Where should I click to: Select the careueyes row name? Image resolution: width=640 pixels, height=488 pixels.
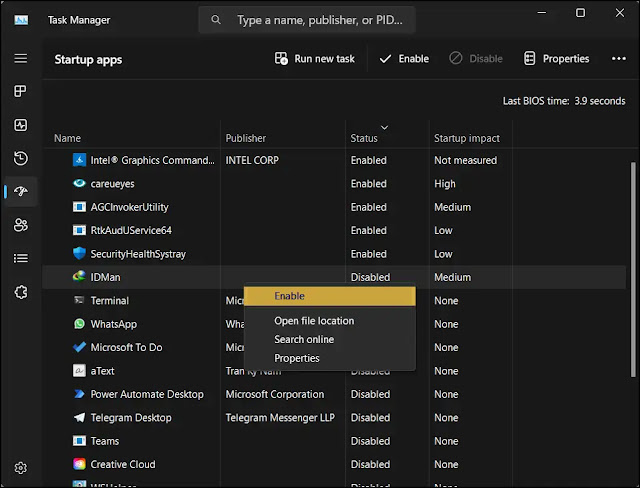point(112,184)
